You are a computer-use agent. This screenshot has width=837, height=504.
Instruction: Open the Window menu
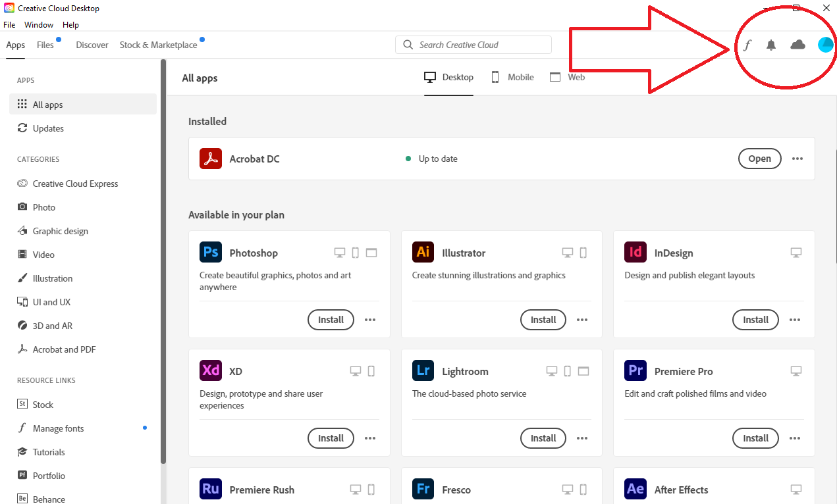point(39,25)
